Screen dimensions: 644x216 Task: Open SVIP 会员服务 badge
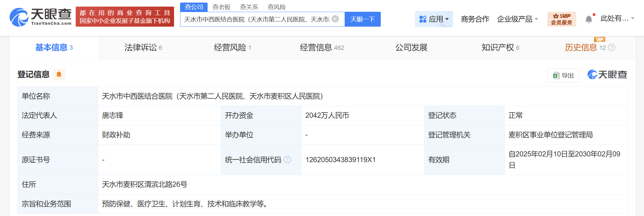pyautogui.click(x=561, y=19)
